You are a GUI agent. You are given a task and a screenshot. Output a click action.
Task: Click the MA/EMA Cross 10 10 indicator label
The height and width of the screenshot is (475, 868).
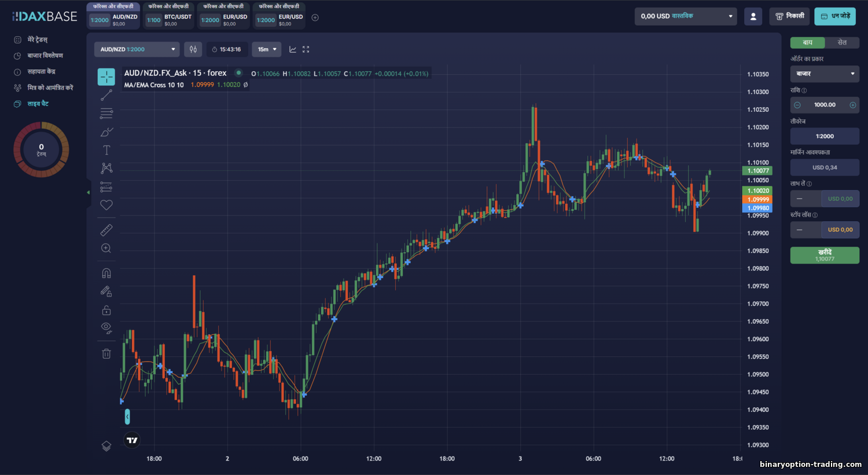coord(154,85)
